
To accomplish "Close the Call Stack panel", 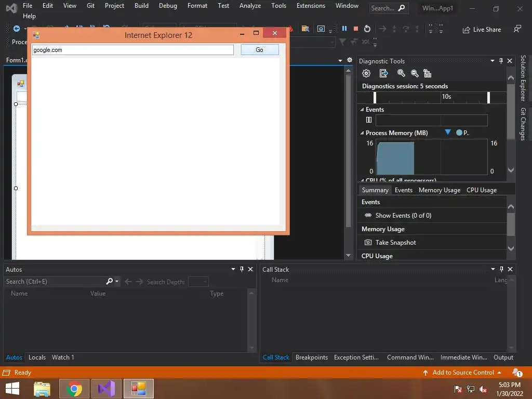I will point(510,269).
